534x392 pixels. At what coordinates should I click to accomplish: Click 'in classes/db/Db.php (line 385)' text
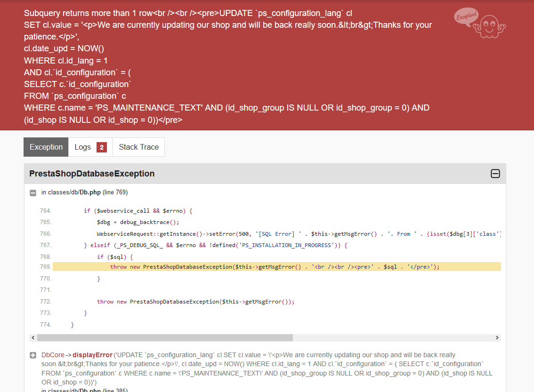pyautogui.click(x=84, y=390)
